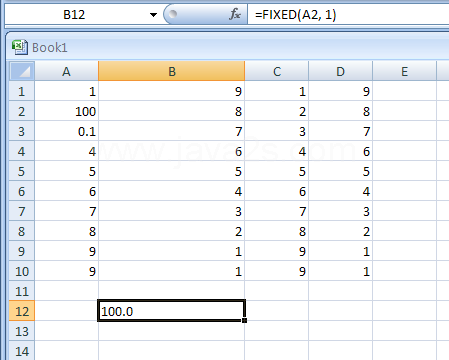Select row 3 header
Screen dimensions: 449x360
pos(22,131)
